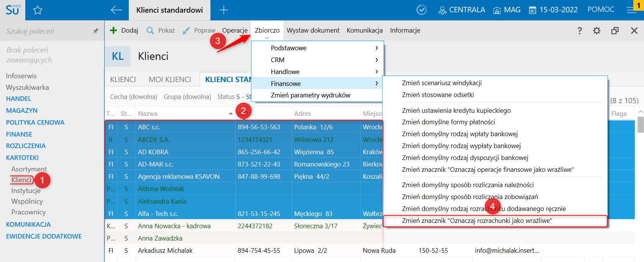Click the question mark help icon

coord(580,31)
